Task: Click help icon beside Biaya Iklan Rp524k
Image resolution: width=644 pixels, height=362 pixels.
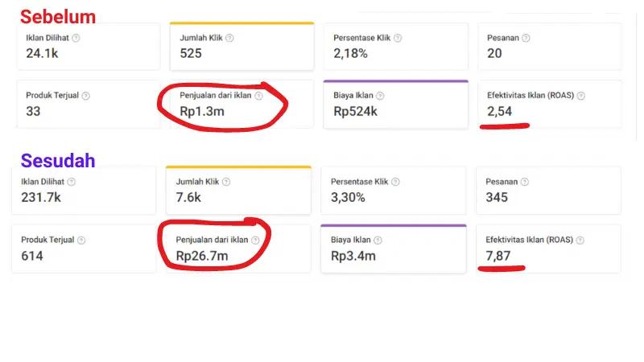Action: [380, 96]
